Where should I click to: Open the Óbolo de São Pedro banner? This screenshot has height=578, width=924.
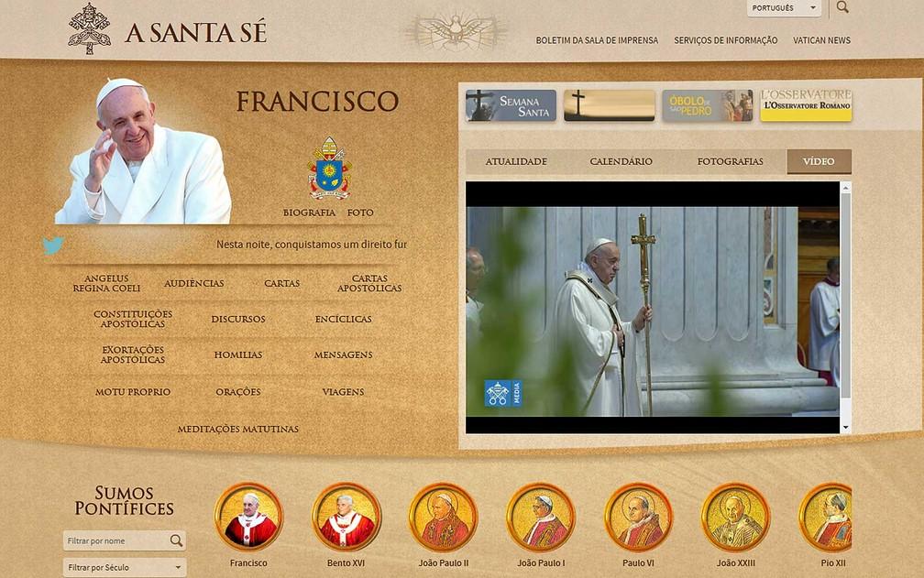pos(707,105)
